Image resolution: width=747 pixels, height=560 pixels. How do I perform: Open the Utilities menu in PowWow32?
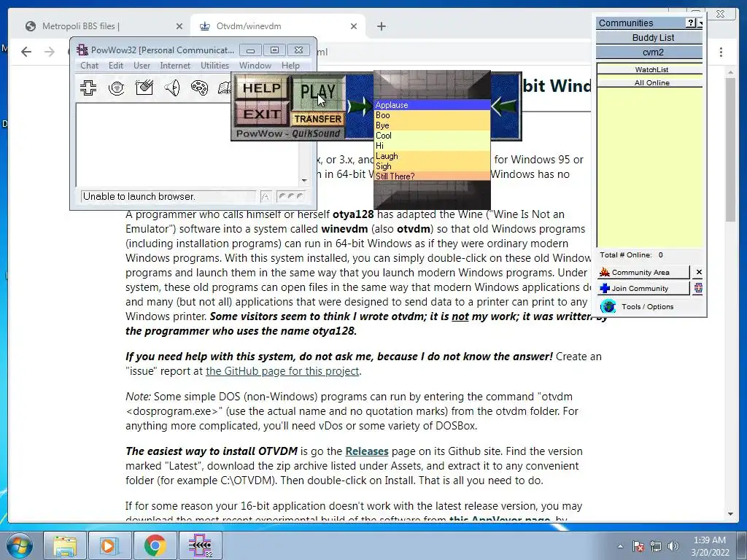pos(214,65)
